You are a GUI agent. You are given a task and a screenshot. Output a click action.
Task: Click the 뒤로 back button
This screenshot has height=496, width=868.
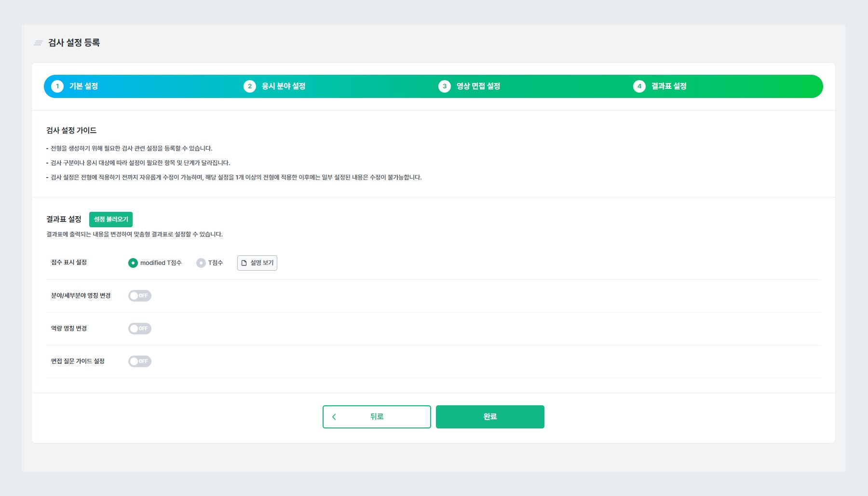(377, 417)
